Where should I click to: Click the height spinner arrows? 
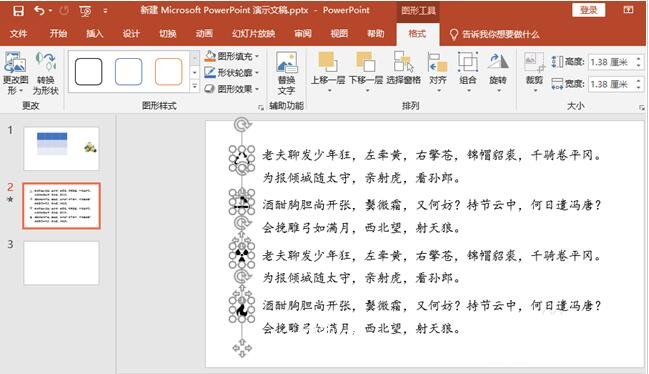[639, 62]
